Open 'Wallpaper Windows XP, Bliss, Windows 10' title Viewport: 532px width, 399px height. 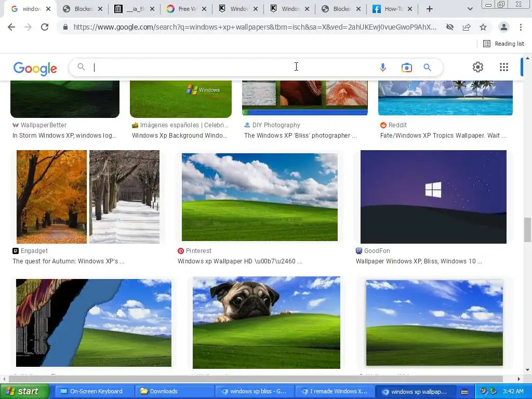(419, 261)
